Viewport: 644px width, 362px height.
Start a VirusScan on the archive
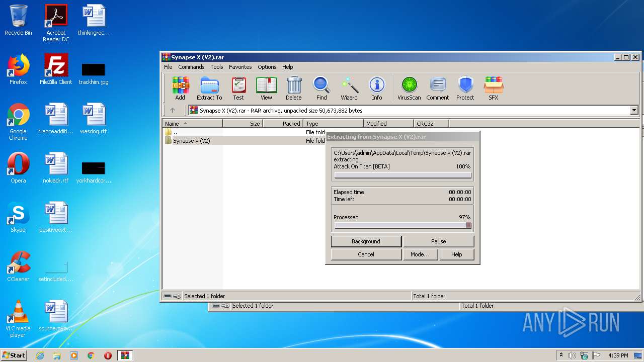click(x=409, y=88)
